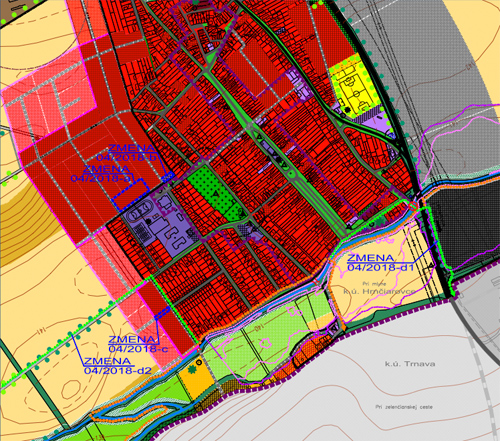Screen dimensions: 500x441
Task: Click the k.ú. Hrnčiarovce label
Action: (x=380, y=291)
